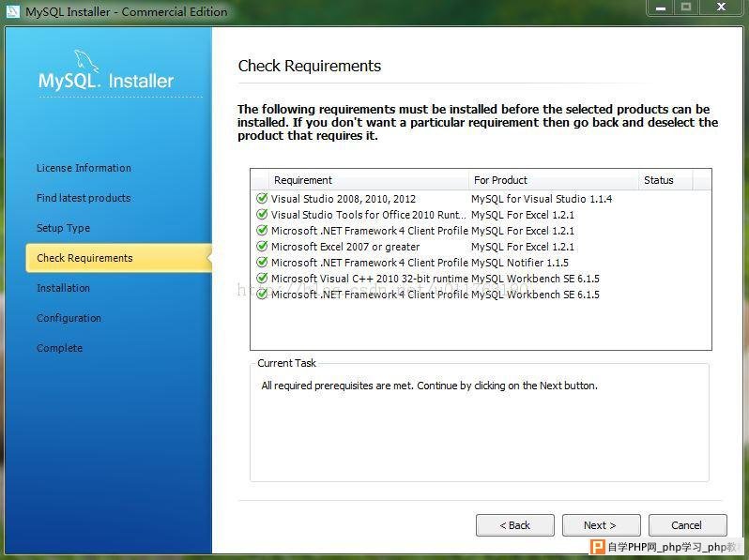
Task: Click the green check icon beside Visual Studio 2008, 2010, 2012
Action: coord(262,198)
